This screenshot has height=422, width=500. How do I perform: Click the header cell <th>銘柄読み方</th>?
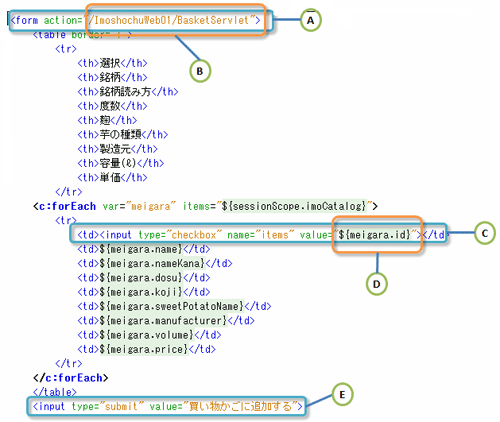point(128,92)
